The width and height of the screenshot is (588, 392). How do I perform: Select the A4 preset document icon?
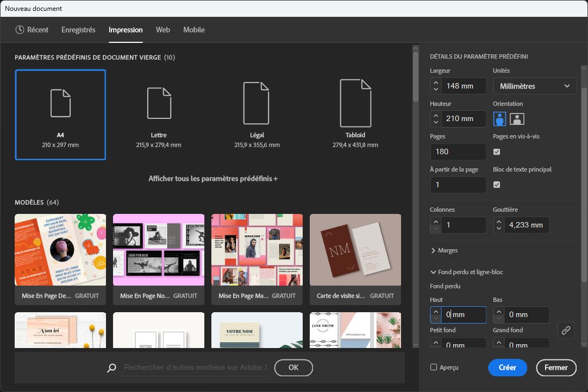pos(60,103)
